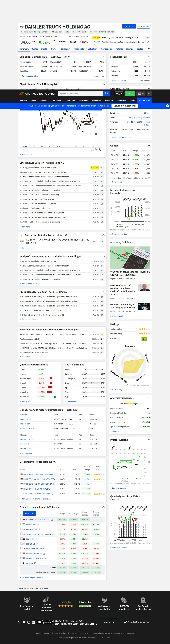Click the Sign up button
The width and height of the screenshot is (170, 644).
click(130, 93)
